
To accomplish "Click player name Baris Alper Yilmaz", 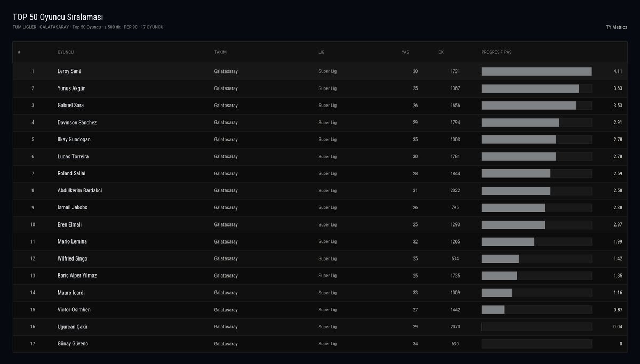I will pyautogui.click(x=77, y=276).
